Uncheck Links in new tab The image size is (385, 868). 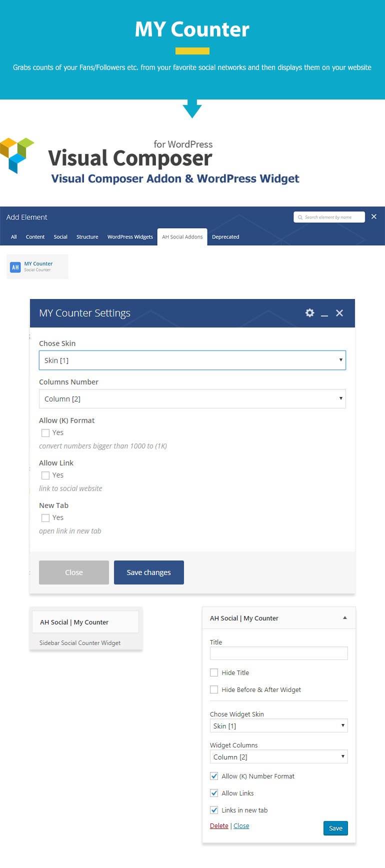click(214, 810)
